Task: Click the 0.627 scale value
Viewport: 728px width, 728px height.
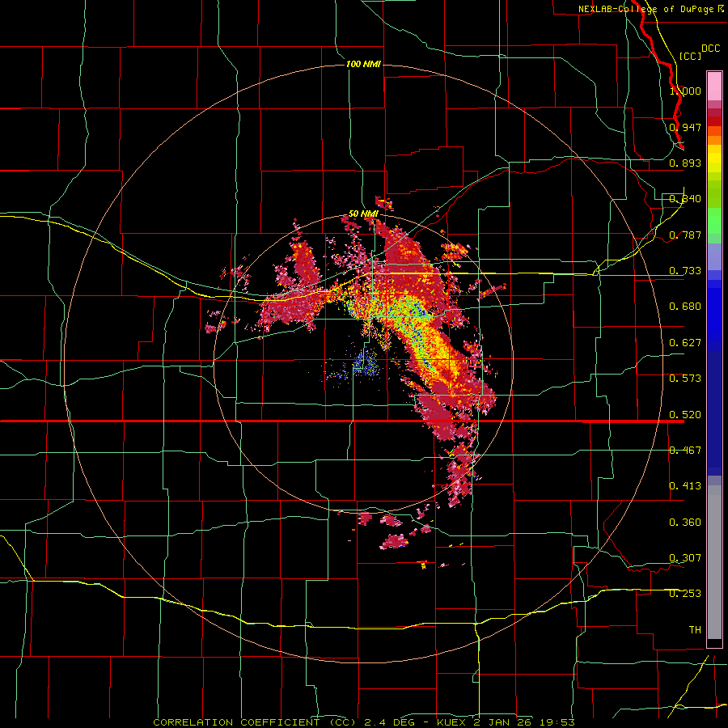Action: click(685, 343)
